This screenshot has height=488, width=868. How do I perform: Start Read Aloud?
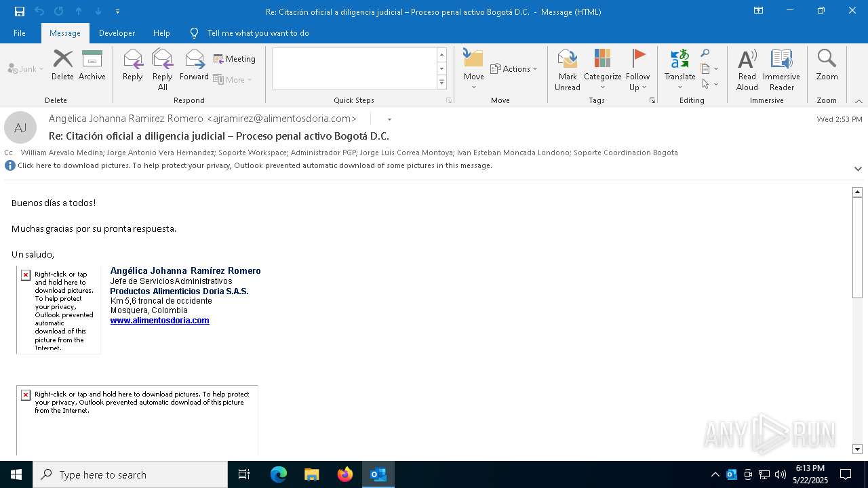click(747, 69)
